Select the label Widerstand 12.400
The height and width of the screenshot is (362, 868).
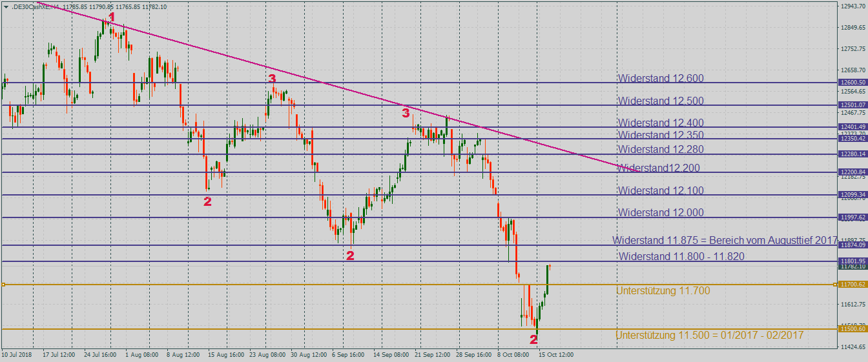[661, 123]
